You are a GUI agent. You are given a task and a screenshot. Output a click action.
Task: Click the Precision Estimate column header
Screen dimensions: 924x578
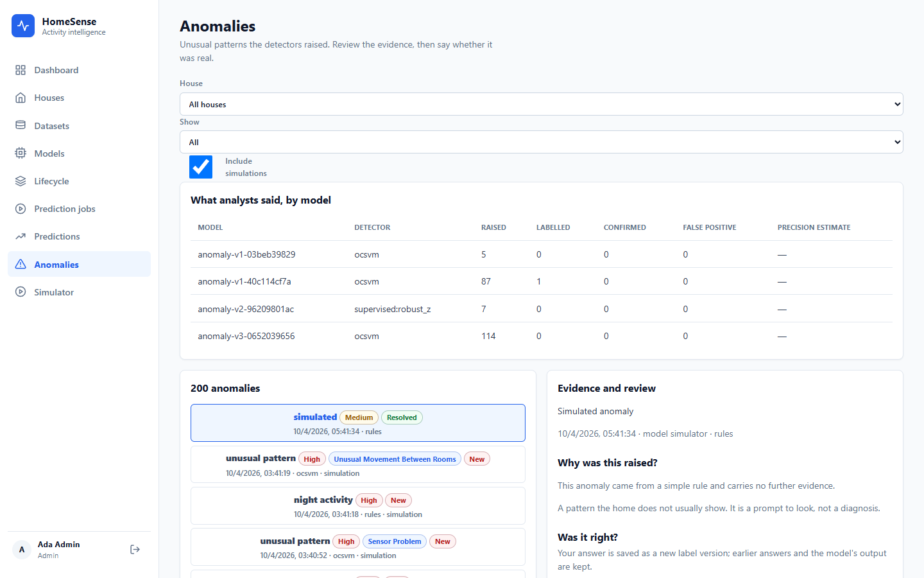coord(814,227)
